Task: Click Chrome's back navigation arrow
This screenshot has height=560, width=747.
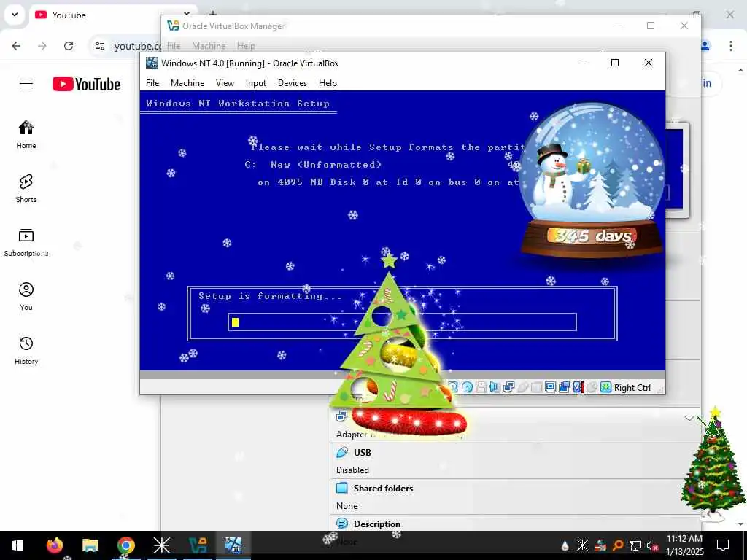Action: point(16,46)
